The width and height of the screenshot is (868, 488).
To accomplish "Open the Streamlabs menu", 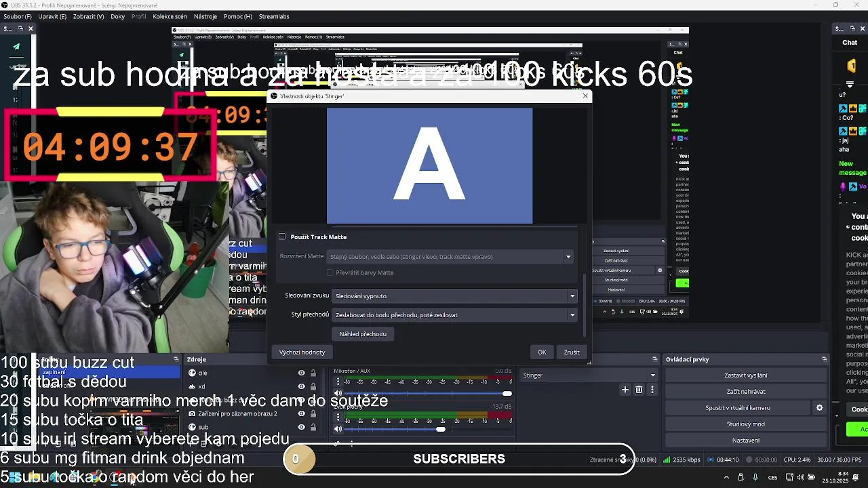I will pos(274,16).
